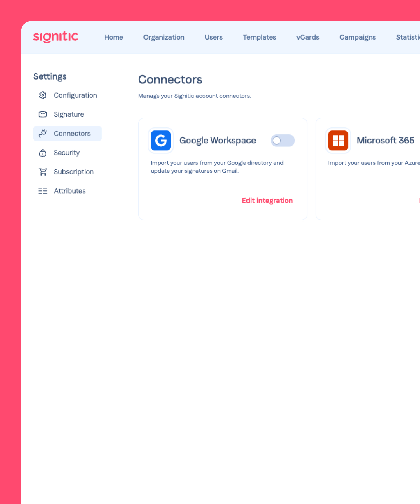
Task: Go to Subscription settings
Action: click(68, 172)
